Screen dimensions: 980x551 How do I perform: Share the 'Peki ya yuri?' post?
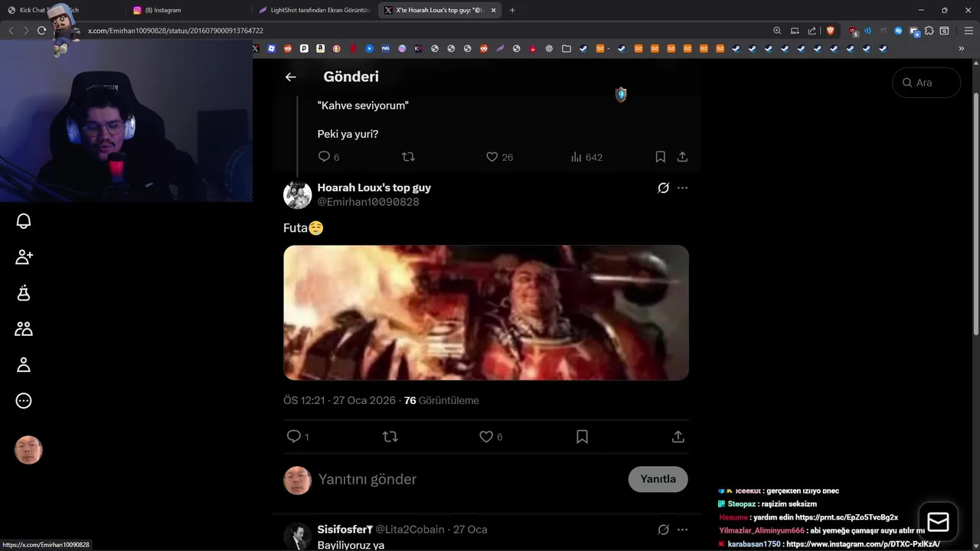click(x=682, y=157)
